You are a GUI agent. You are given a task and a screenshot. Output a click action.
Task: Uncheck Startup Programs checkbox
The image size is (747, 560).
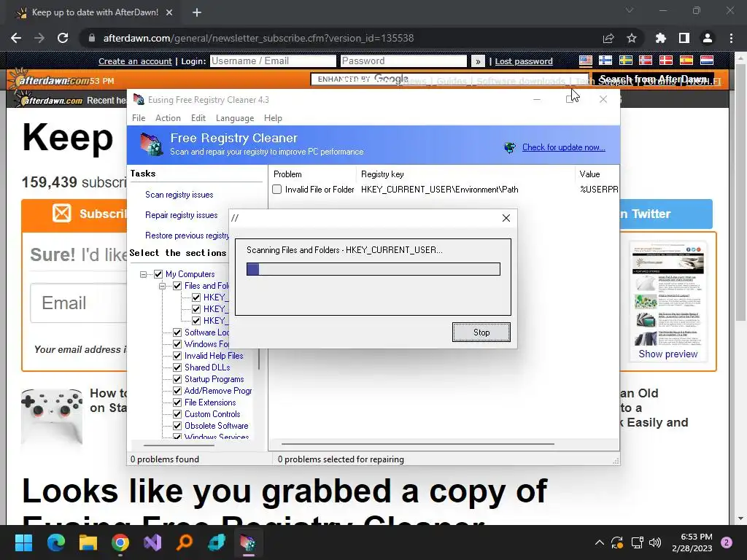click(177, 379)
